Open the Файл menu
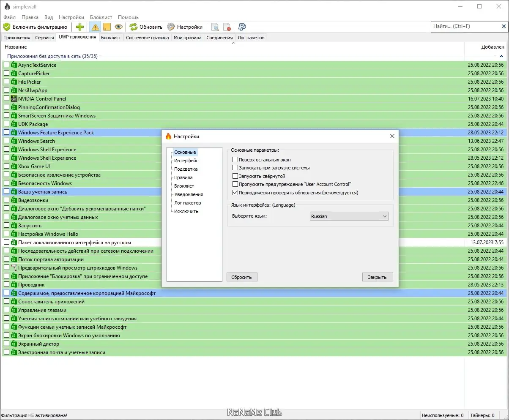 pos(9,17)
